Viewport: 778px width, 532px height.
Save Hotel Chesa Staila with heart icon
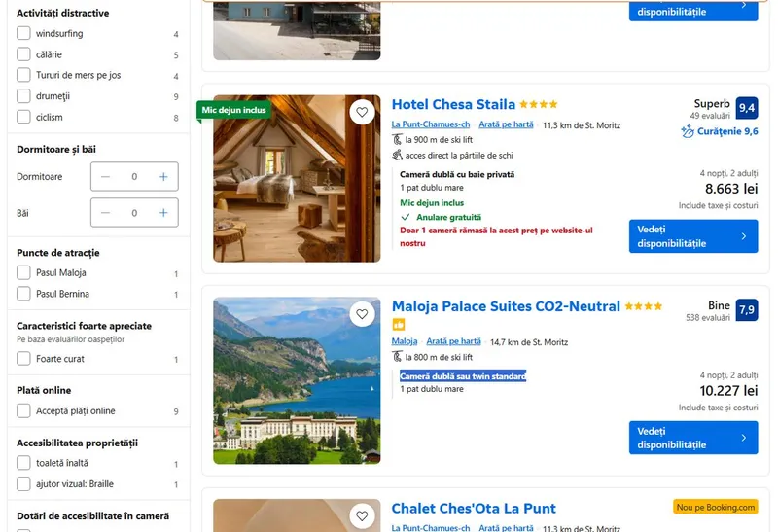(x=362, y=113)
